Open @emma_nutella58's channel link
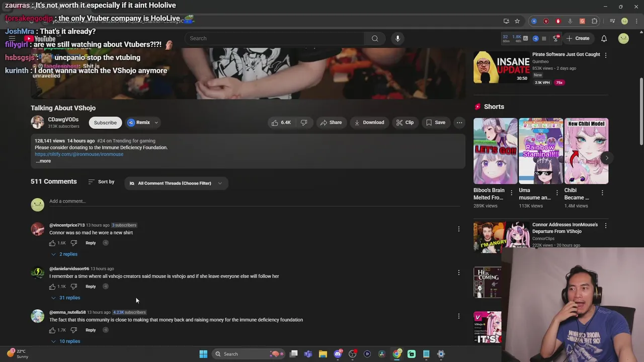 [x=67, y=312]
